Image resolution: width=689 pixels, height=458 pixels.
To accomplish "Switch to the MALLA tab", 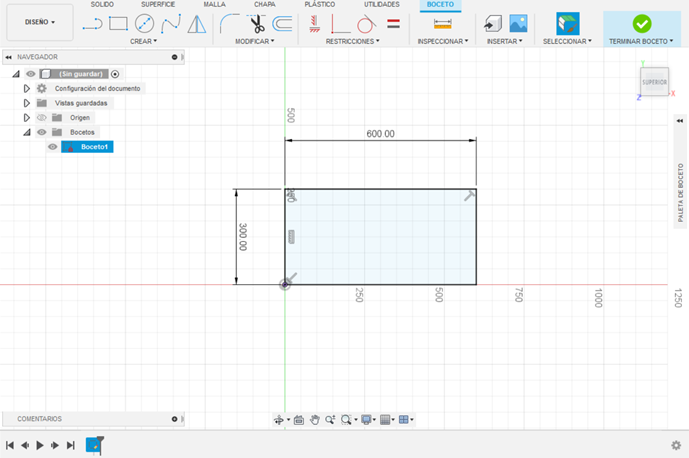I will [214, 4].
